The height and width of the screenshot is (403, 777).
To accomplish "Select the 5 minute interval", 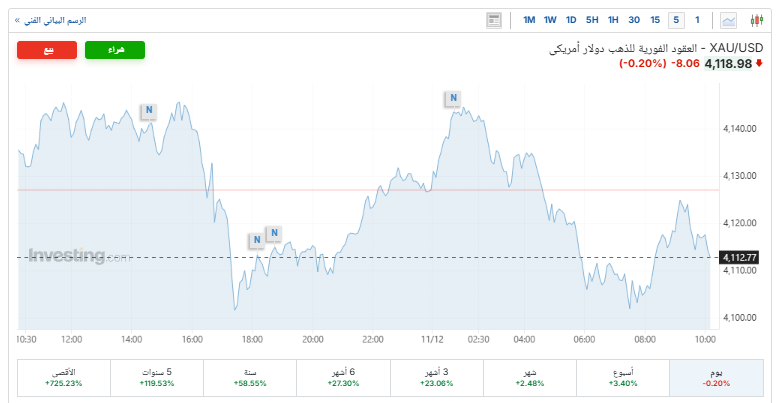I will 676,20.
